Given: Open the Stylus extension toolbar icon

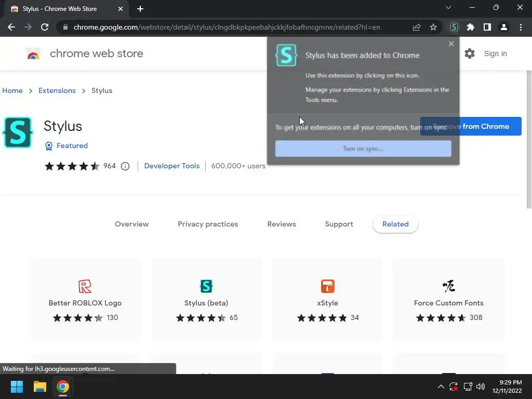Looking at the screenshot, I should pos(454,27).
